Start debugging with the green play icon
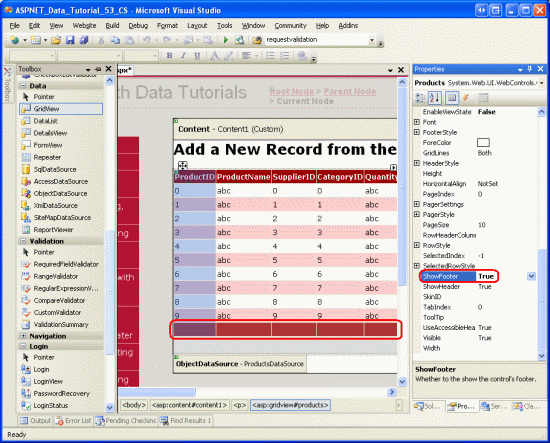 [x=226, y=40]
